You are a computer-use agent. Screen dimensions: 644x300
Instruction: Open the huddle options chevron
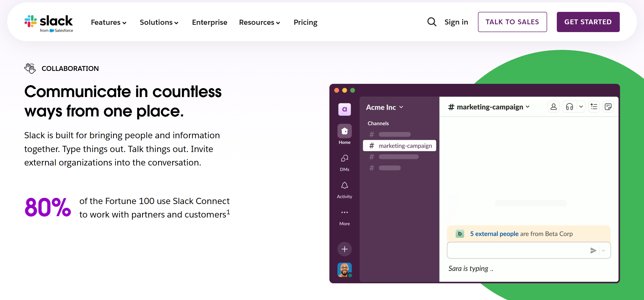click(581, 107)
